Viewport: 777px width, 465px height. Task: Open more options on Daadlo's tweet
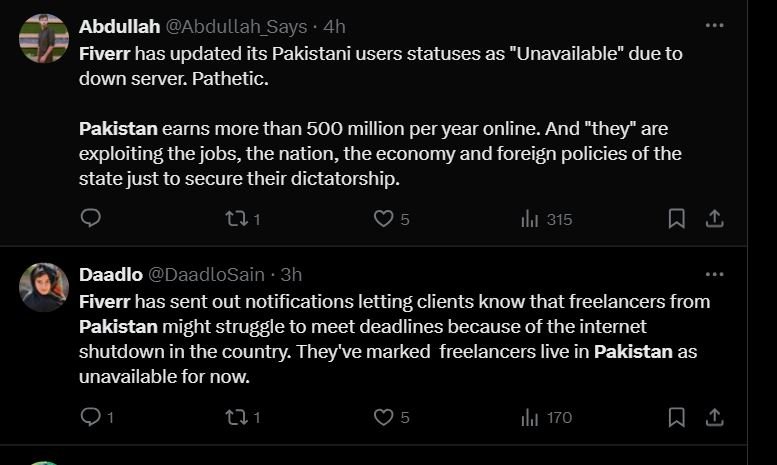click(714, 274)
